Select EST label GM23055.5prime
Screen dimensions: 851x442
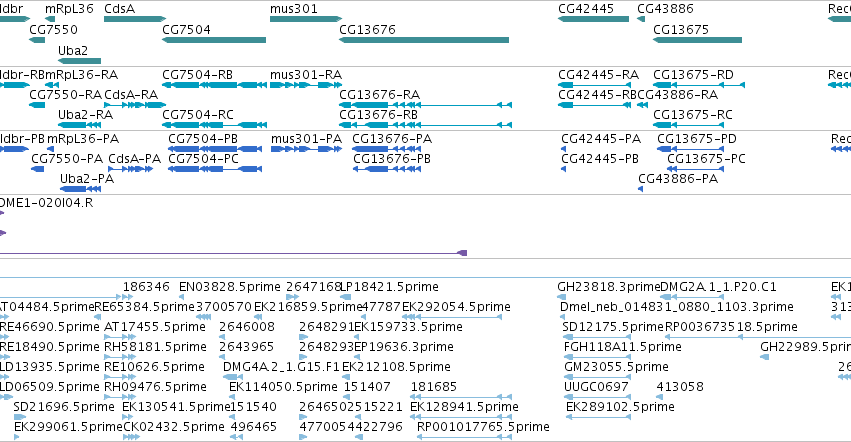pyautogui.click(x=617, y=367)
